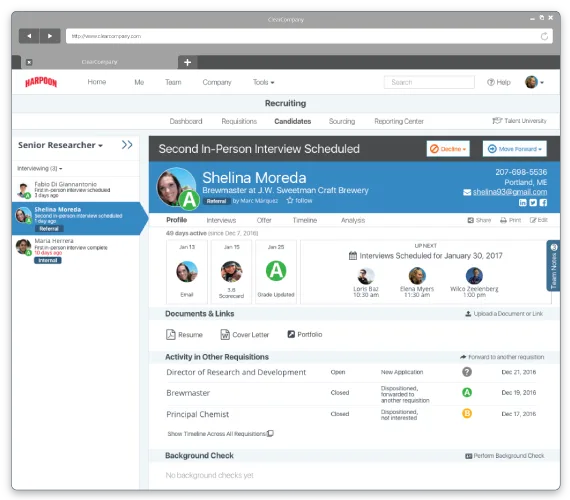Click the shelina93@gmail.com email link
The height and width of the screenshot is (500, 570).
(x=510, y=192)
